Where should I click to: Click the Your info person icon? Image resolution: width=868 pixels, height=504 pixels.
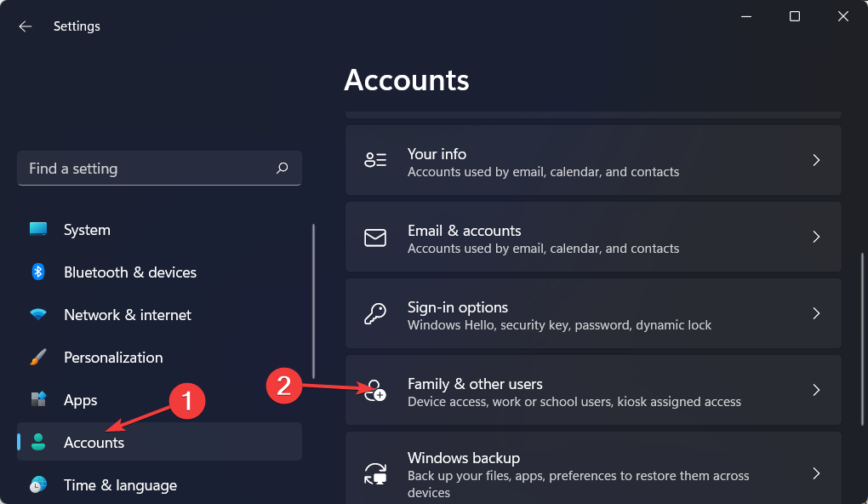click(374, 160)
